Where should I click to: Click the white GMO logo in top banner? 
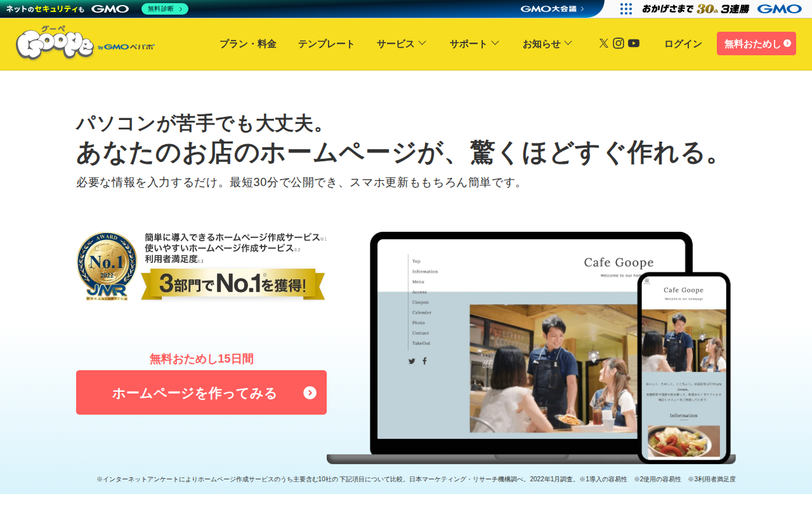(x=110, y=9)
